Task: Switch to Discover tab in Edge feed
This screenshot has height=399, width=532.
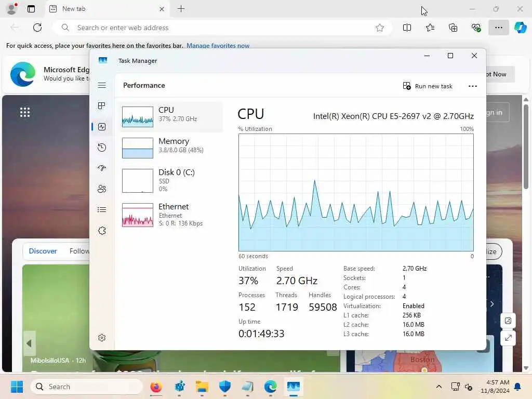Action: [43, 251]
